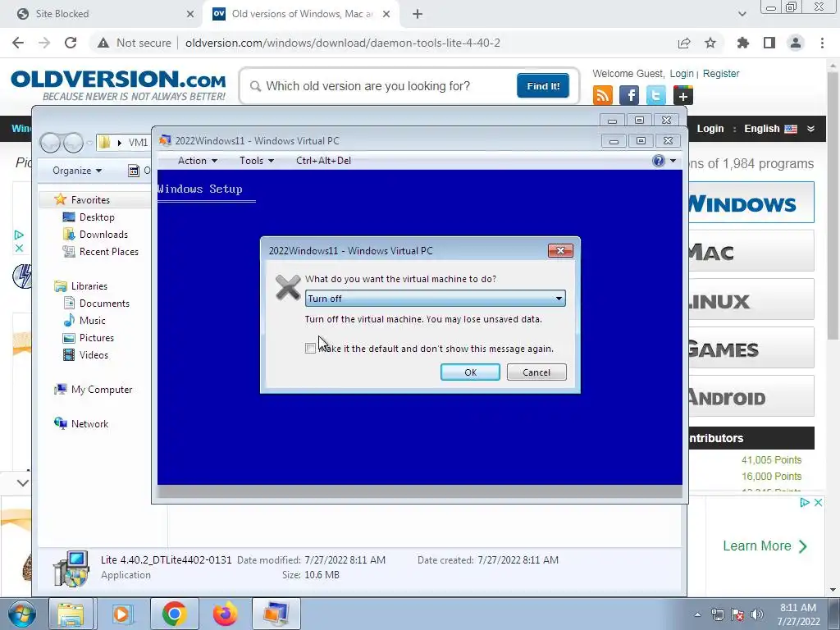Click the Login link next to Welcome Guest
This screenshot has height=630, width=840.
click(682, 73)
